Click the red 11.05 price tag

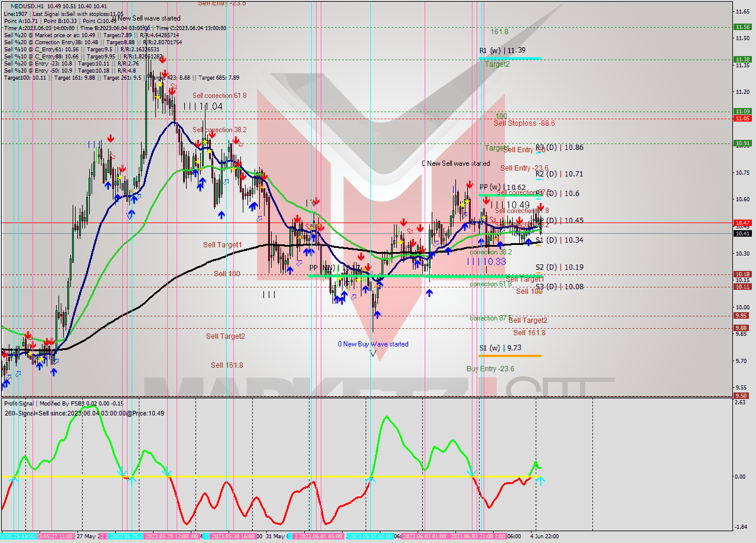742,118
